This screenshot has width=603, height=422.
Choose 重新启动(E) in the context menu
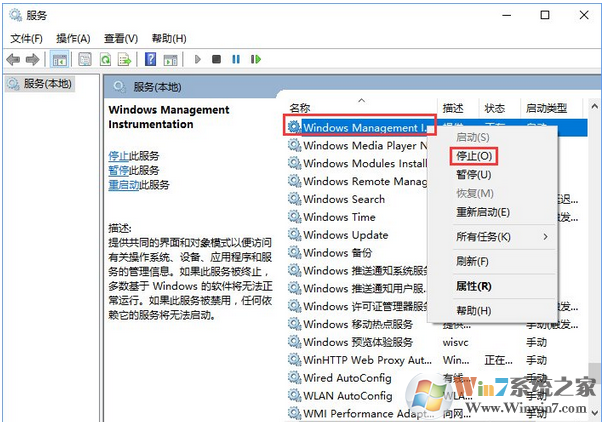coord(483,212)
